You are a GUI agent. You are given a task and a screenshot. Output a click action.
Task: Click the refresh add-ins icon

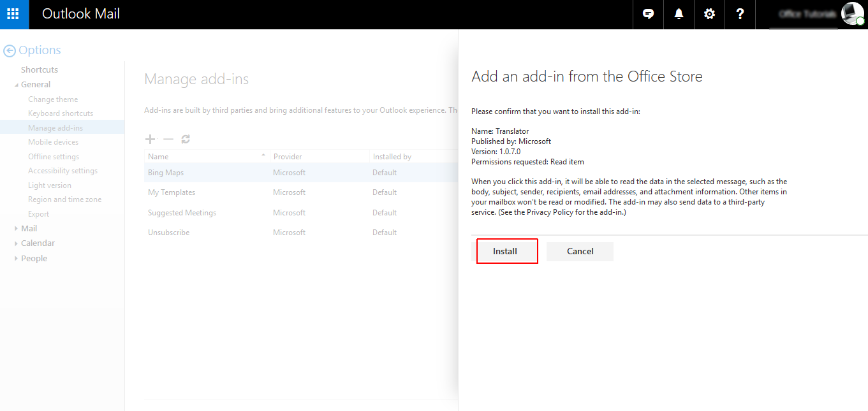(186, 139)
